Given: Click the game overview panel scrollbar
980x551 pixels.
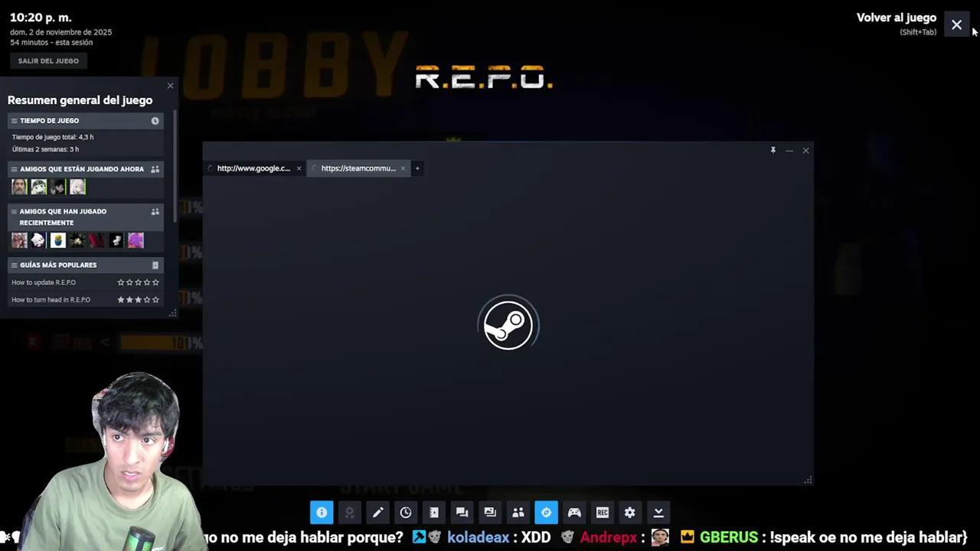Looking at the screenshot, I should [175, 166].
